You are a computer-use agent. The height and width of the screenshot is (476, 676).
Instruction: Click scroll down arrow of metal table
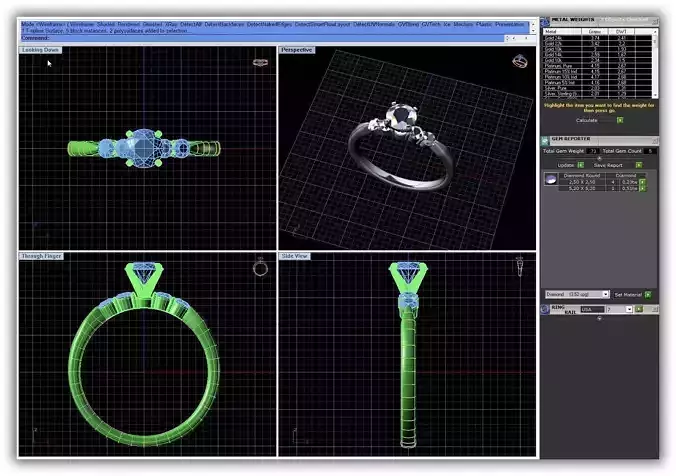click(x=655, y=95)
